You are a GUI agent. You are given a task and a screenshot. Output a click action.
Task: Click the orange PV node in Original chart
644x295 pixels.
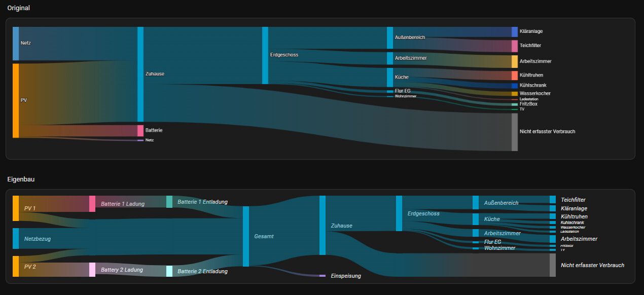click(x=16, y=100)
